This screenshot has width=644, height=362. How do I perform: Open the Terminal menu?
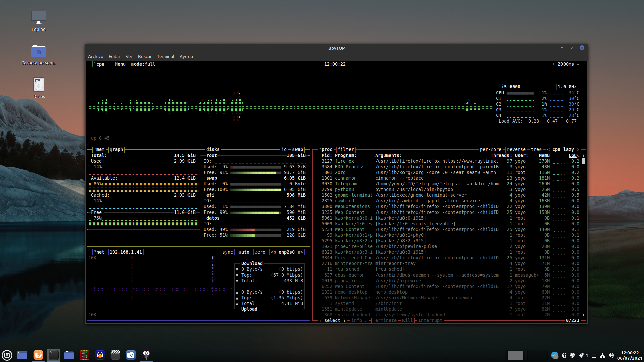(165, 56)
